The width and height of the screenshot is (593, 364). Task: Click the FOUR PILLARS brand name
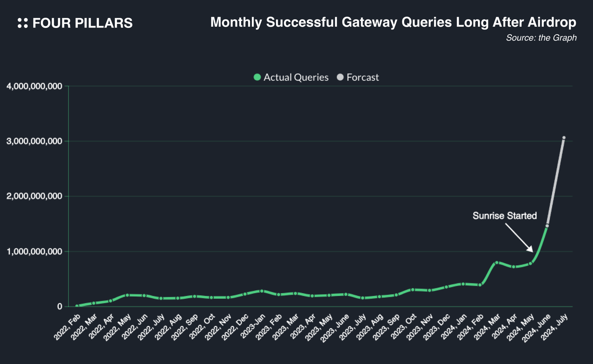[x=82, y=23]
